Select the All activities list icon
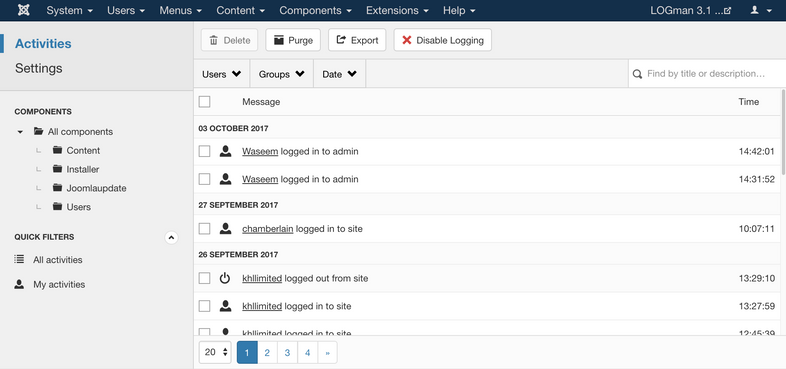Viewport: 786px width, 369px height. (19, 259)
